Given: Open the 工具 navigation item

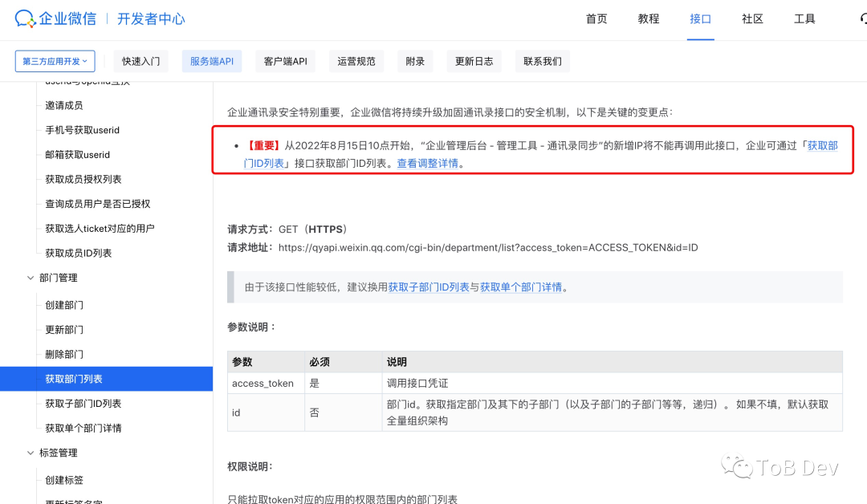Looking at the screenshot, I should pos(804,18).
